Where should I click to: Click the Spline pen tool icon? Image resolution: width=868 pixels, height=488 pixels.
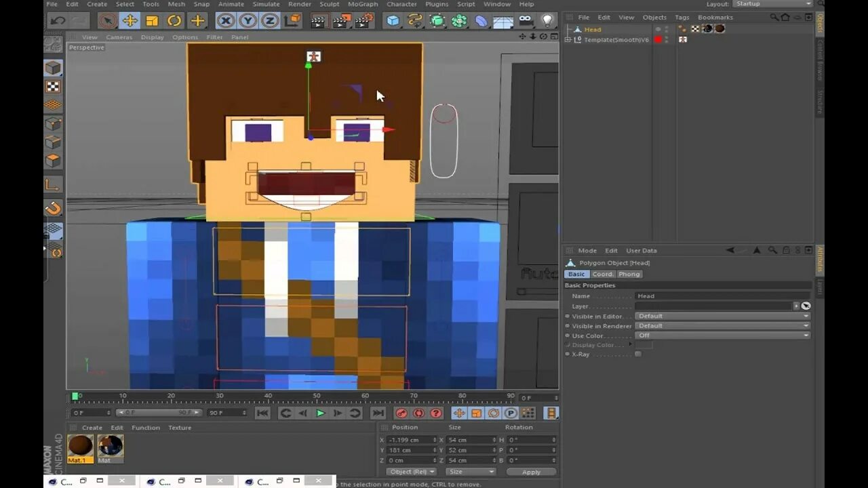click(415, 21)
